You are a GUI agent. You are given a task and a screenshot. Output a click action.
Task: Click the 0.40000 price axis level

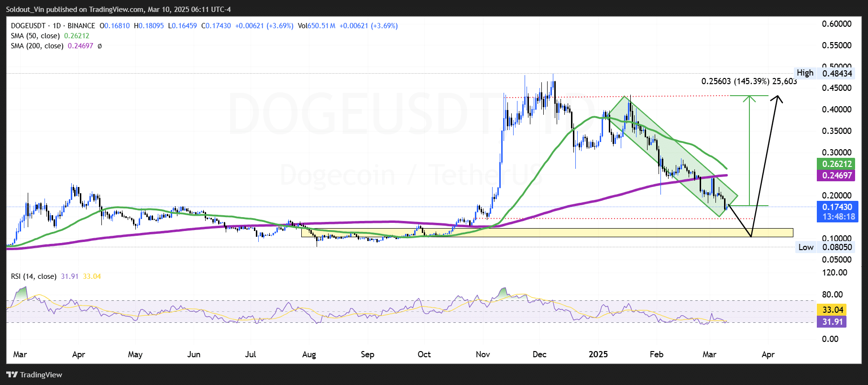[x=836, y=110]
